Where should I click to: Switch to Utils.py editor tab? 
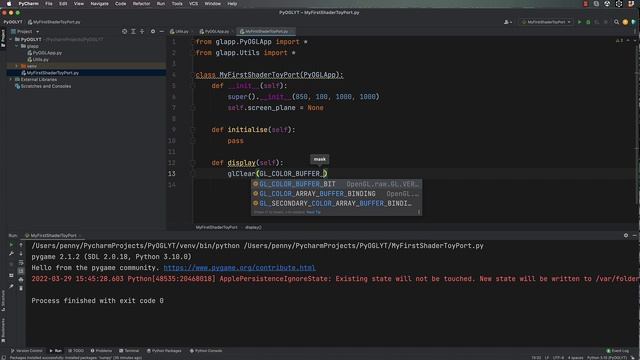[x=180, y=31]
